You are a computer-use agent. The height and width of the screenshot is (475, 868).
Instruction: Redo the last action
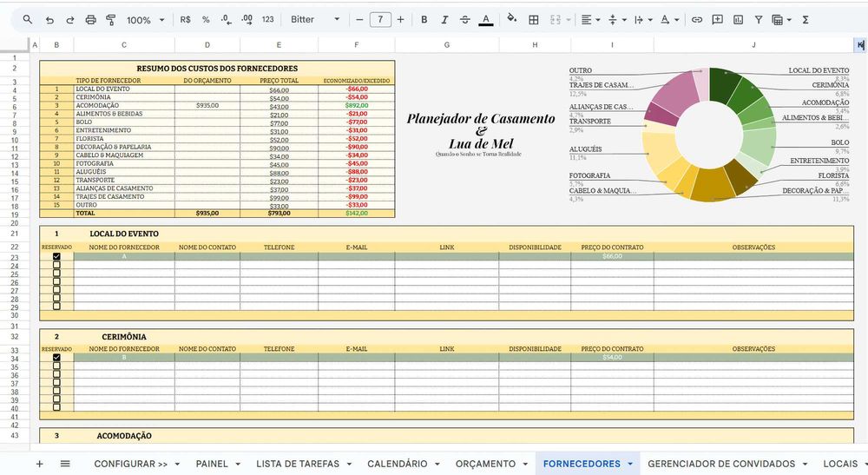[x=70, y=20]
